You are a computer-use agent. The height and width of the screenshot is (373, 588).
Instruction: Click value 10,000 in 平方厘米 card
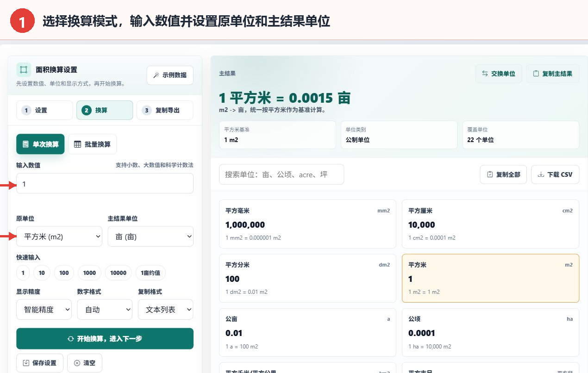tap(422, 225)
